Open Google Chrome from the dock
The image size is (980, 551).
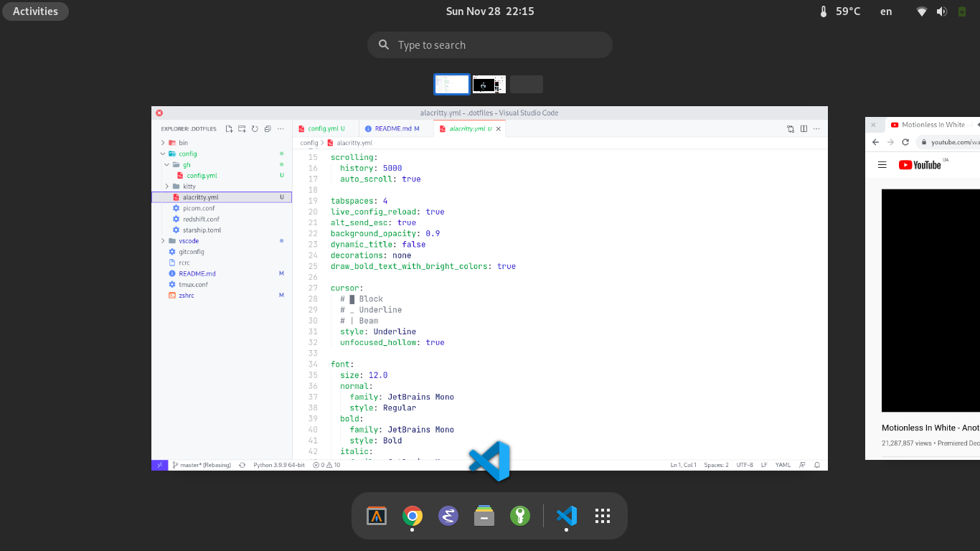[412, 516]
